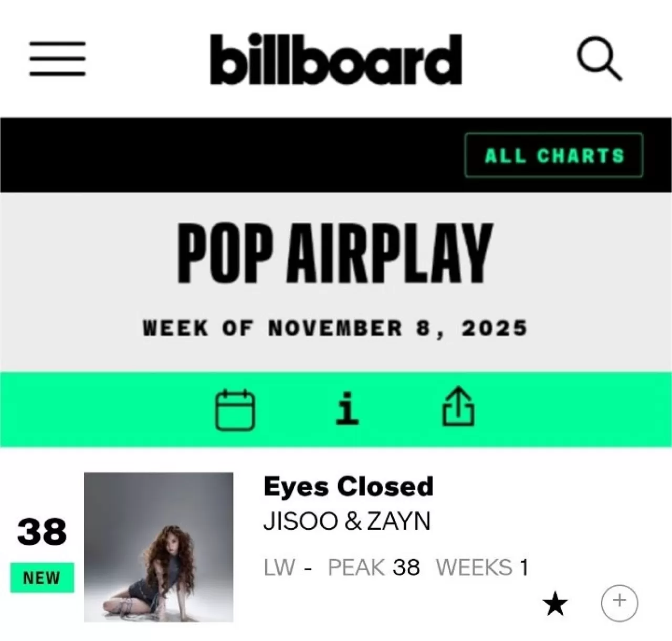Image resolution: width=672 pixels, height=641 pixels.
Task: Open the Eyes Closed cover art thumbnail
Action: click(x=159, y=547)
